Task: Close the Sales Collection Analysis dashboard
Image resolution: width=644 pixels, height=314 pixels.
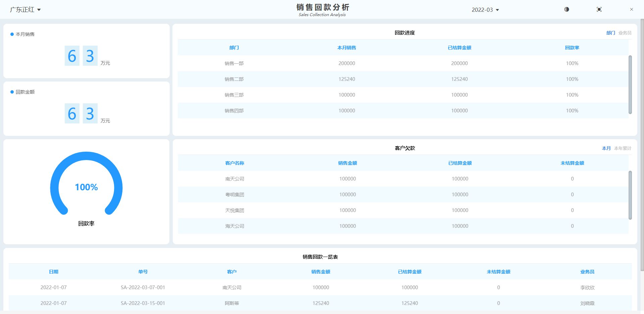Action: pyautogui.click(x=631, y=9)
